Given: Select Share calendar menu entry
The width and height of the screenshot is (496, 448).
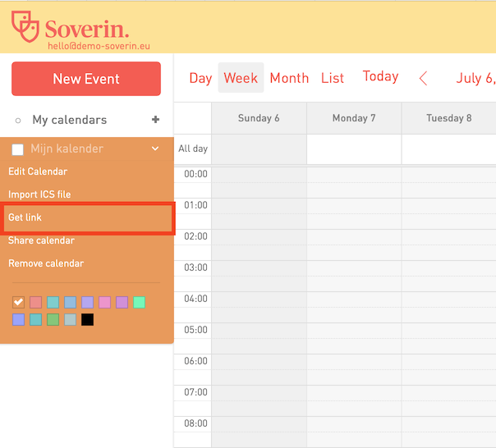Looking at the screenshot, I should 41,240.
